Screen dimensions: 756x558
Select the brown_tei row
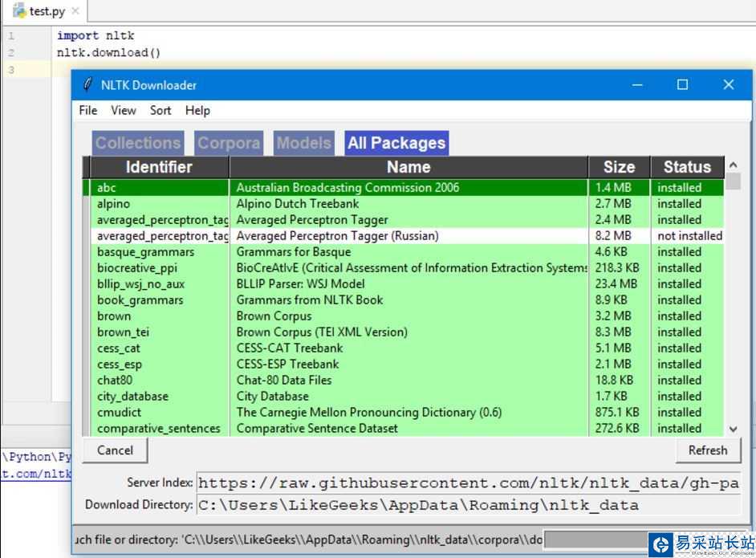point(403,332)
